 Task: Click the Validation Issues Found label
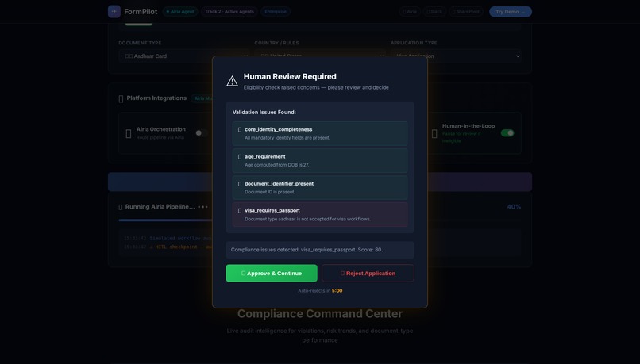(x=264, y=112)
